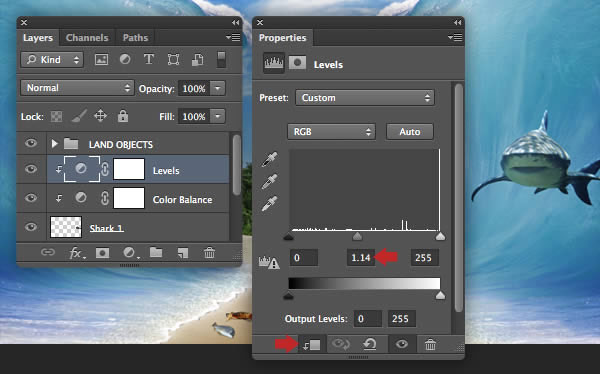Click the Output Levels 0 field
The width and height of the screenshot is (600, 374).
pyautogui.click(x=368, y=318)
